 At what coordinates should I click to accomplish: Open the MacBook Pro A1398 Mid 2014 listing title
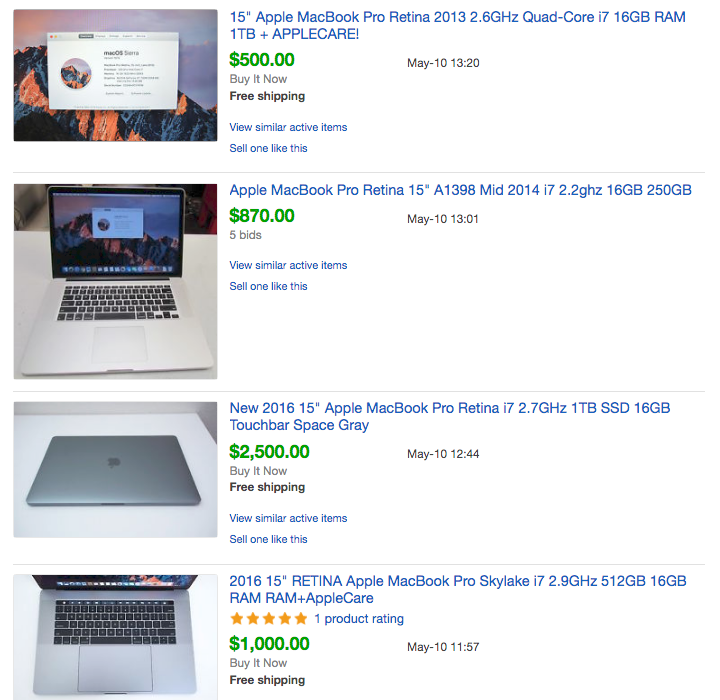pos(461,190)
